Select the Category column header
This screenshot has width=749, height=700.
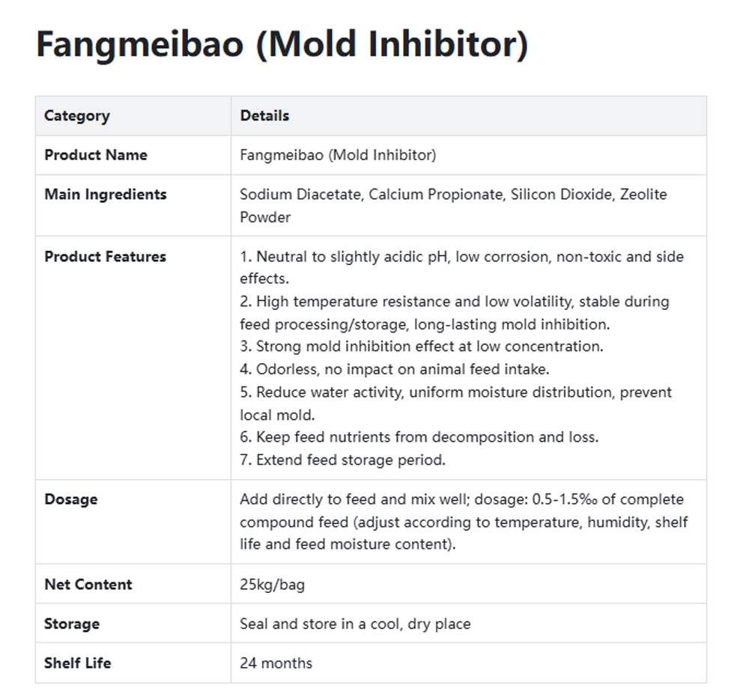tap(77, 115)
